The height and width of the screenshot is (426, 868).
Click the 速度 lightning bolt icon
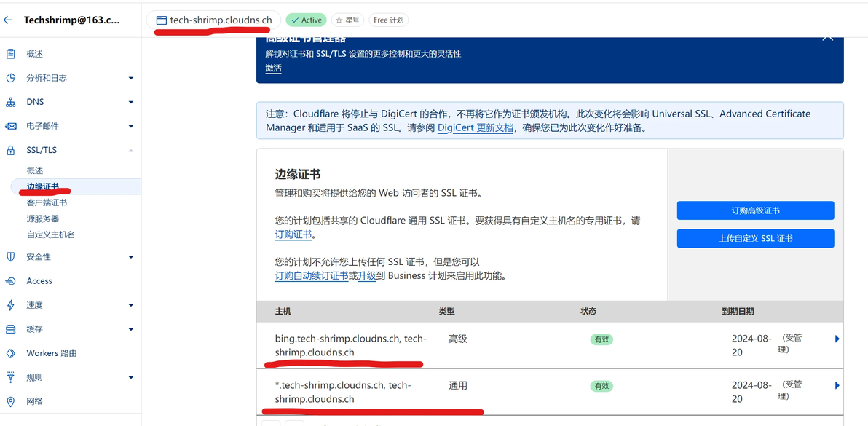(10, 305)
